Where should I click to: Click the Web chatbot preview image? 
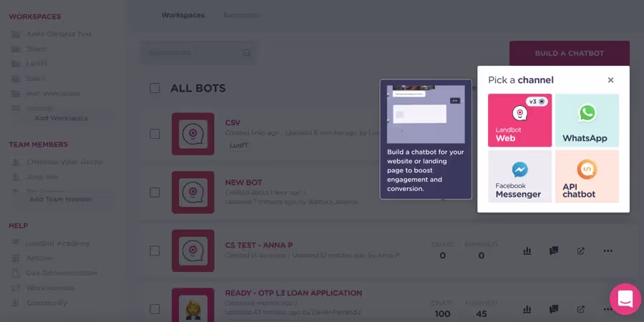[426, 114]
